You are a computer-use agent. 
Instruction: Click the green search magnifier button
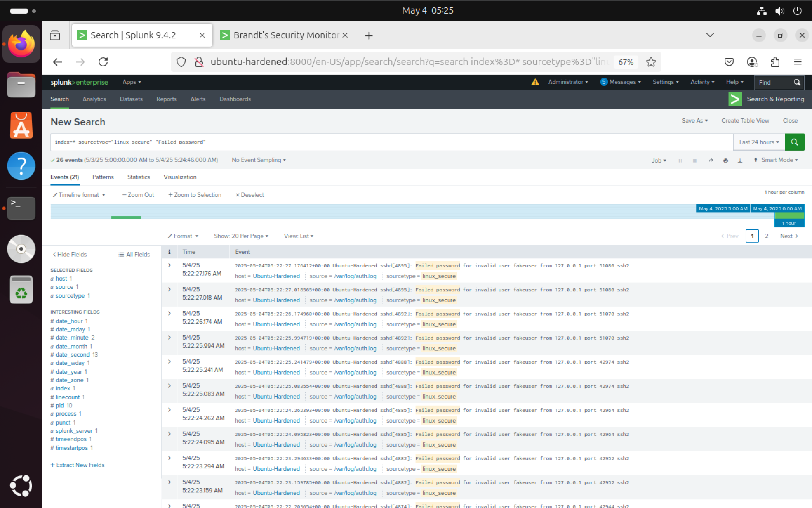click(x=794, y=142)
